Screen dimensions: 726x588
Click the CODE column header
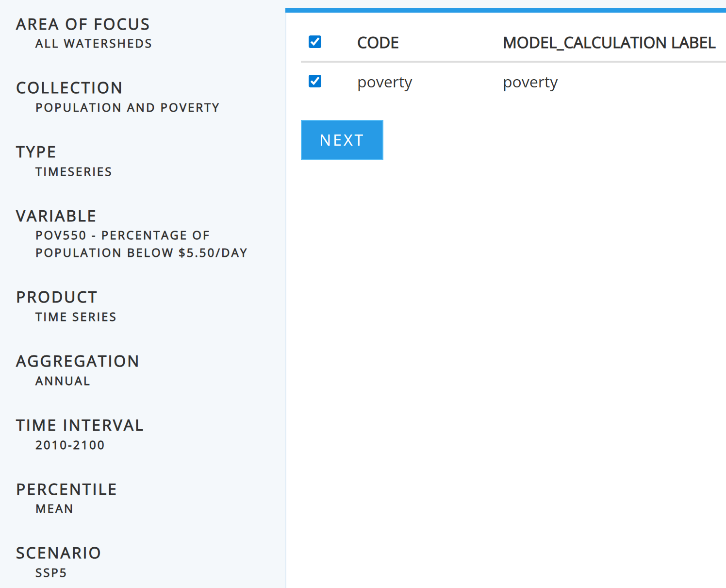click(378, 43)
